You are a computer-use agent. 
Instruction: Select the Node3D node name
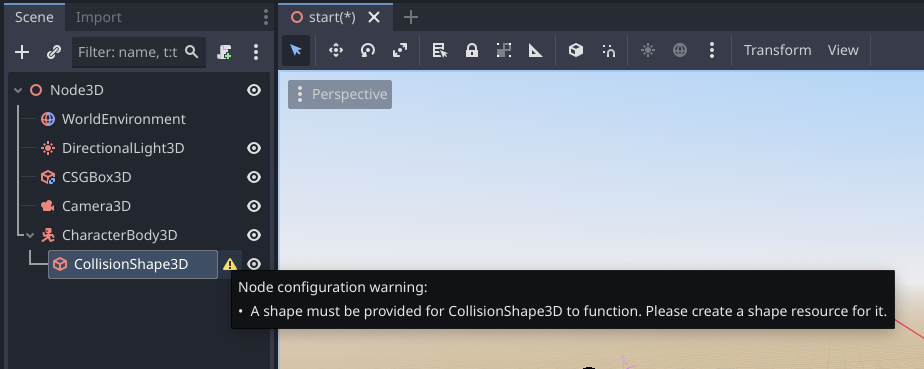coord(77,90)
